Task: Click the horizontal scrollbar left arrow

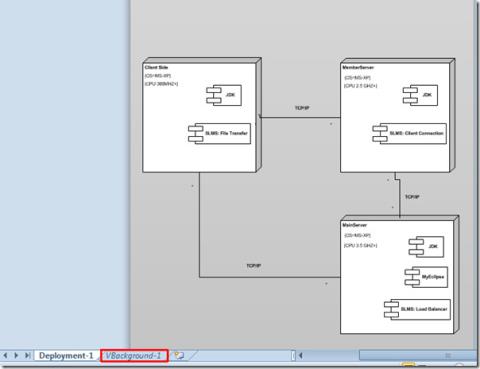Action: [300, 356]
